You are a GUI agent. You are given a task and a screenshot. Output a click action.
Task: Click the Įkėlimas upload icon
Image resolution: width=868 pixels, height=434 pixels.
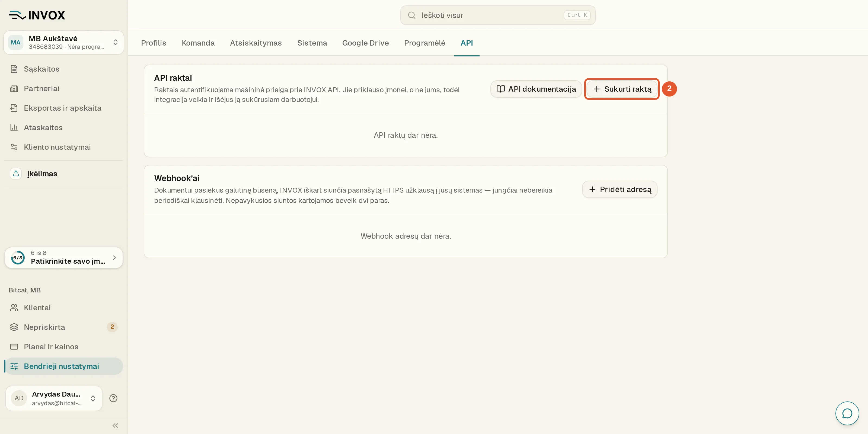[16, 174]
